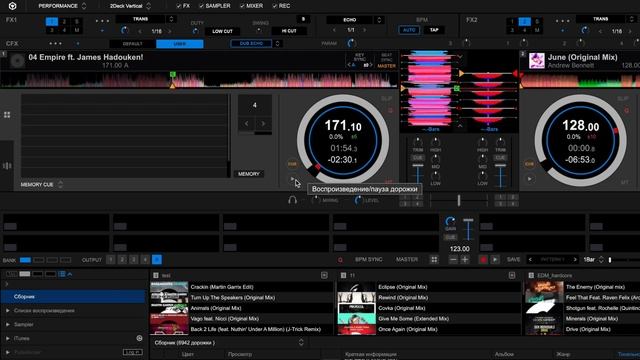This screenshot has height=360, width=640.
Task: Enable deck 1 SLIP mode
Action: tap(386, 99)
